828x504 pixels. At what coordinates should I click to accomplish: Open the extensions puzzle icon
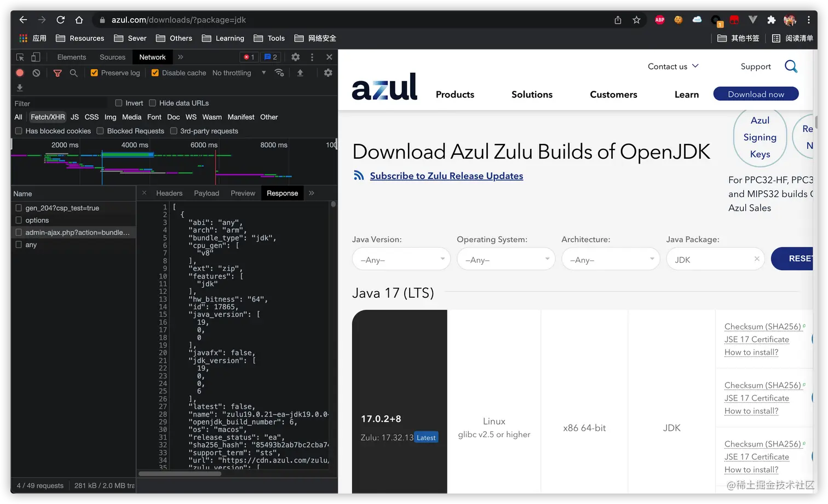pos(771,20)
